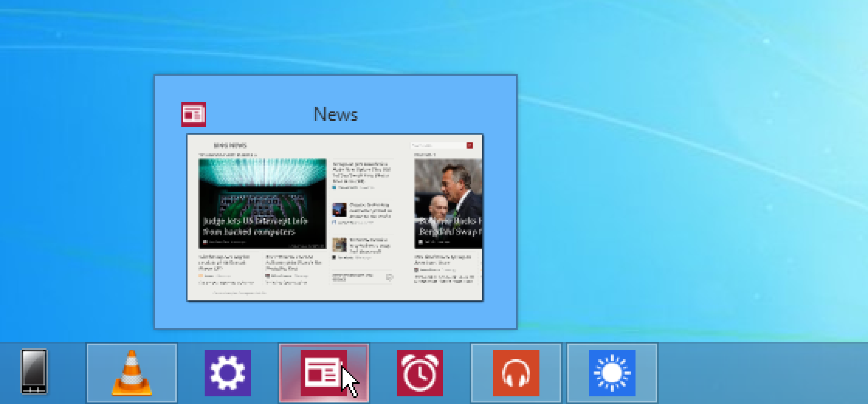
Task: Open the first article below the main headline image
Action: 224,263
